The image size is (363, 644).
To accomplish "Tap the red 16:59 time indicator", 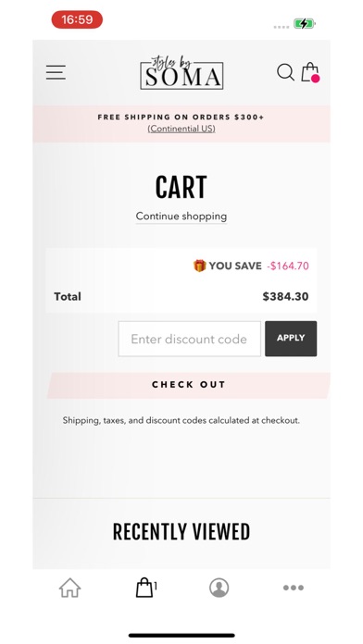I will coord(77,19).
